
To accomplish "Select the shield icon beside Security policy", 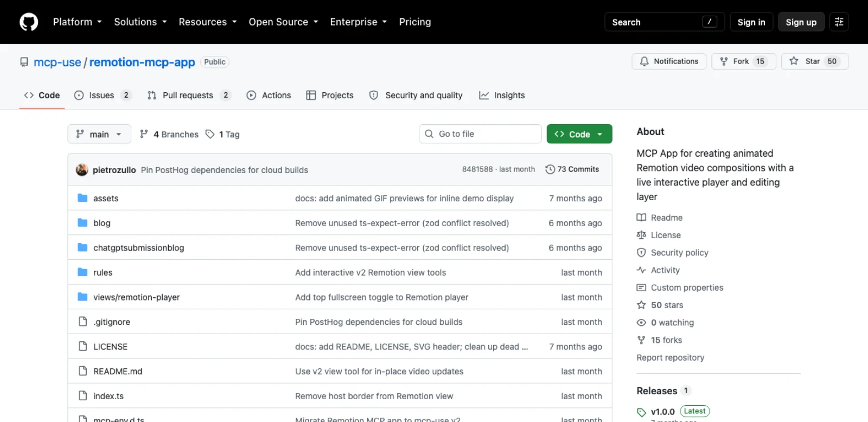I will click(641, 252).
